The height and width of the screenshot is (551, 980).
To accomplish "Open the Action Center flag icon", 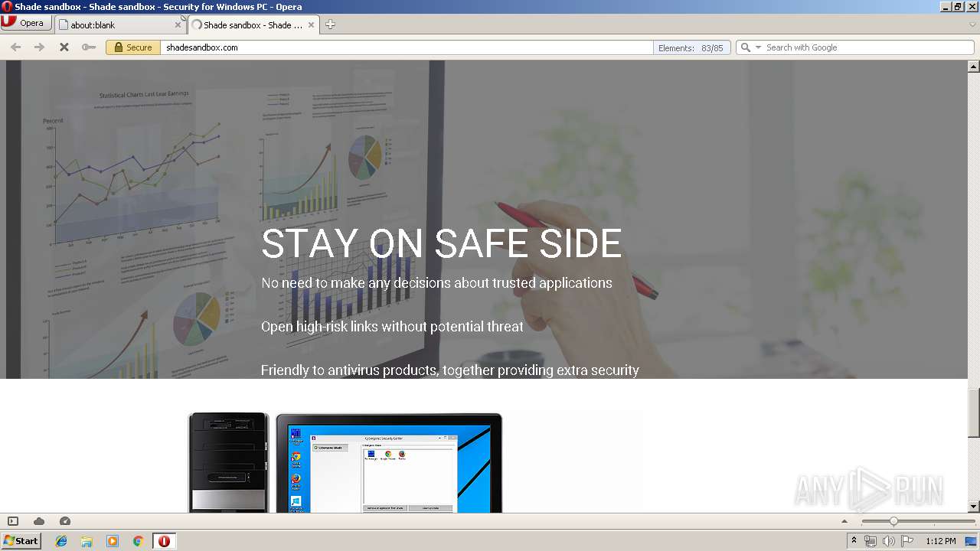I will (907, 541).
